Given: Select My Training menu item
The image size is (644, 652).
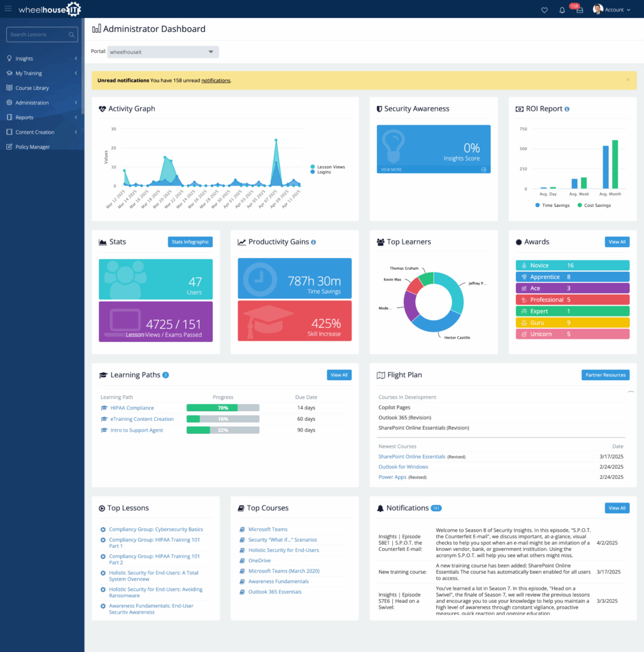Looking at the screenshot, I should (x=29, y=73).
